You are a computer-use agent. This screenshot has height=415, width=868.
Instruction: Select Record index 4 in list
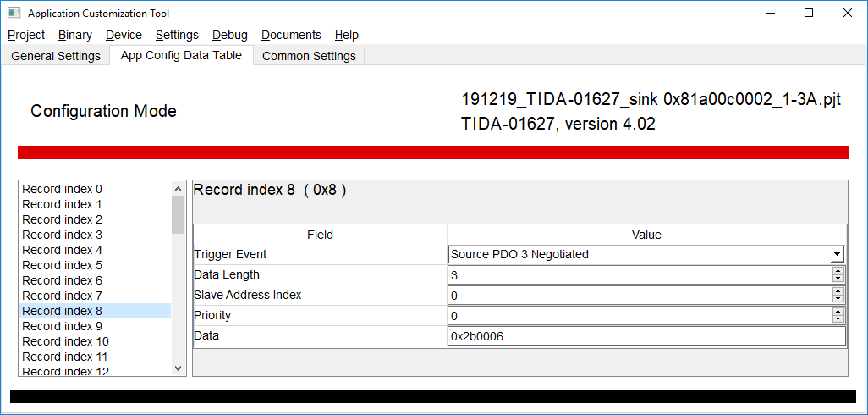[96, 250]
